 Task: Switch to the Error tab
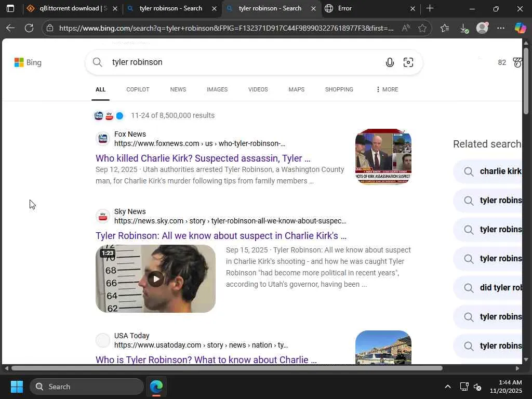coord(370,8)
